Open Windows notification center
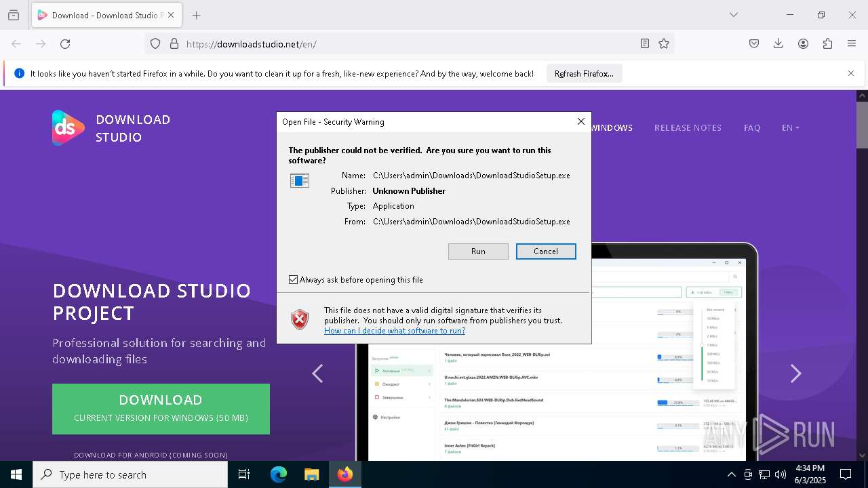868x488 pixels. pyautogui.click(x=846, y=474)
